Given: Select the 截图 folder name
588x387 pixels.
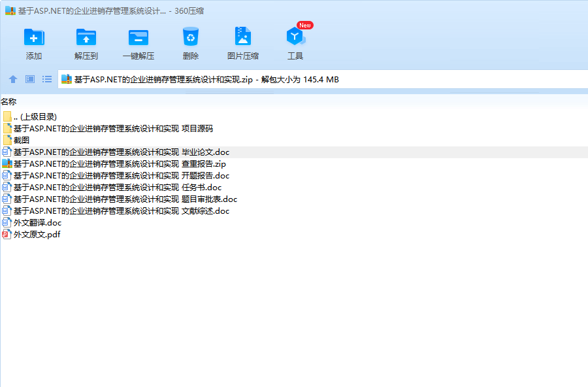Looking at the screenshot, I should tap(22, 140).
